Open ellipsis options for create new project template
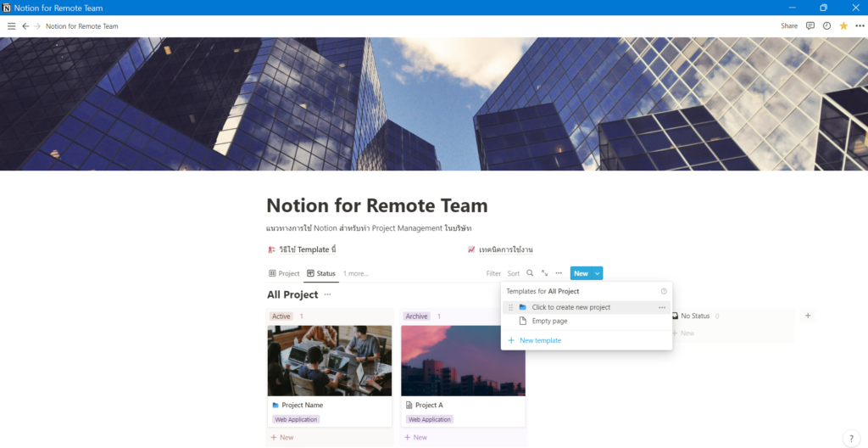The image size is (868, 448). pos(661,307)
